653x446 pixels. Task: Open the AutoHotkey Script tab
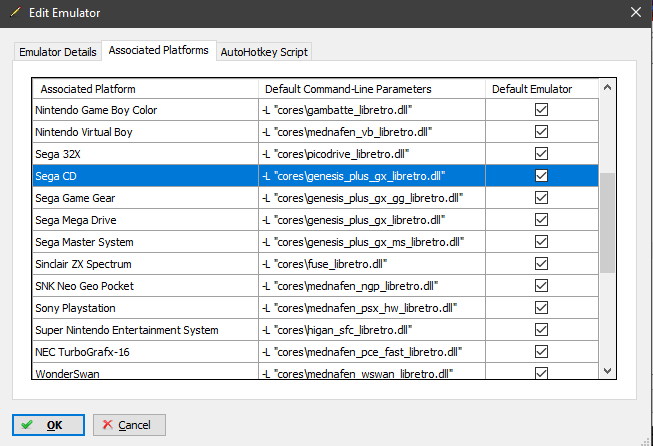[264, 52]
